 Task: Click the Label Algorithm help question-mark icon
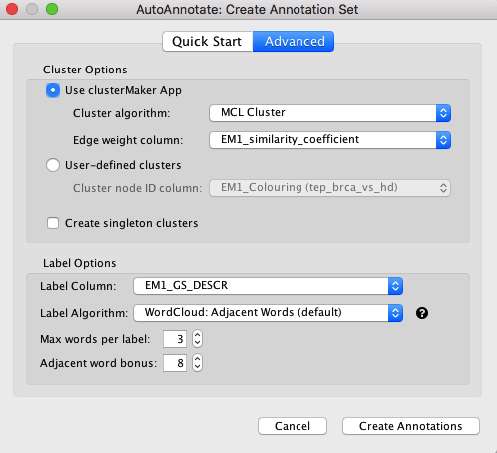(422, 313)
